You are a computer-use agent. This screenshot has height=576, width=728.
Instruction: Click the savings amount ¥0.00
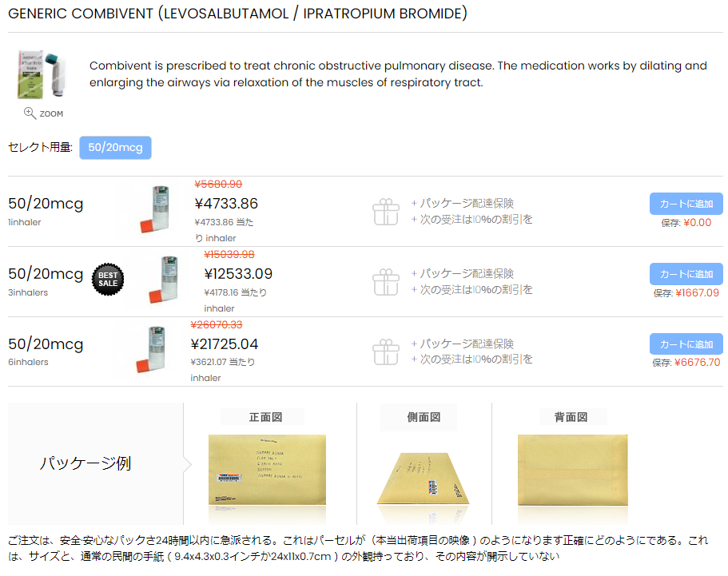[x=698, y=223]
